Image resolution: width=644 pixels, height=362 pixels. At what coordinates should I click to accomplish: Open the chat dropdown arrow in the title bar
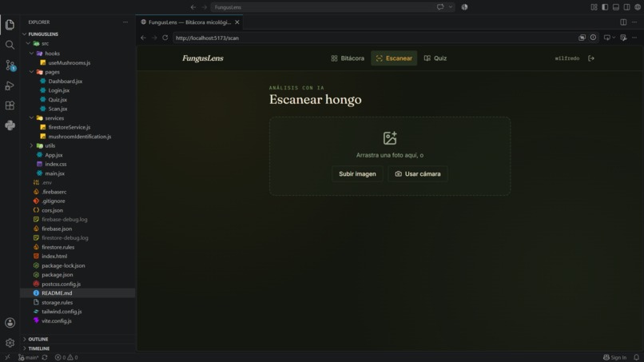coord(451,7)
